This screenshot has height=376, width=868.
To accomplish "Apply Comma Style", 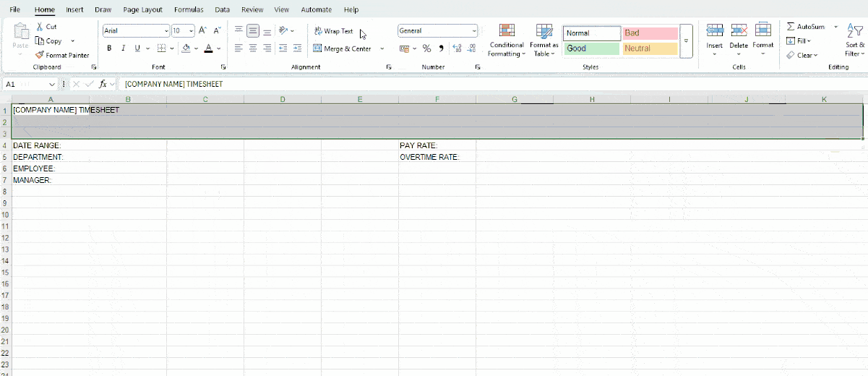I will click(x=441, y=48).
